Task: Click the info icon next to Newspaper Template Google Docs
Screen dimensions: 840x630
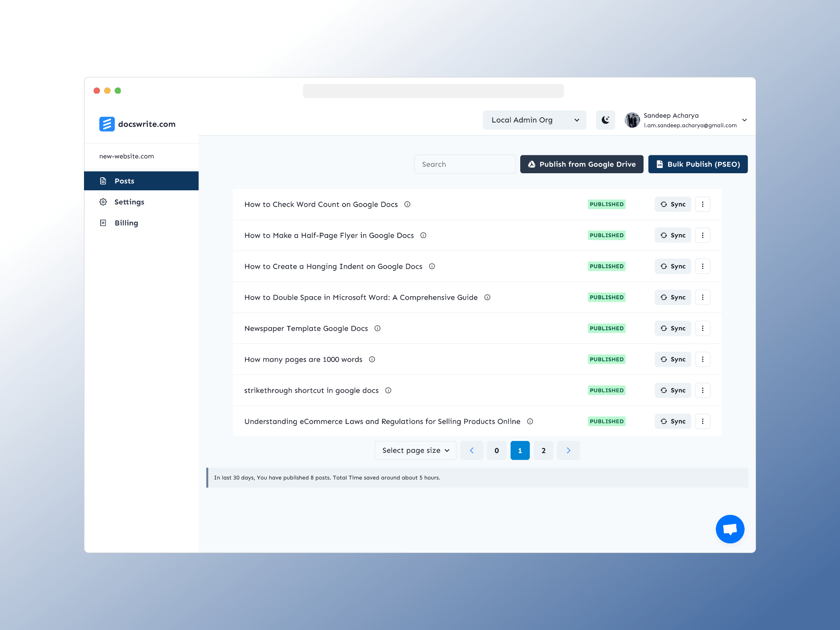Action: coord(378,329)
